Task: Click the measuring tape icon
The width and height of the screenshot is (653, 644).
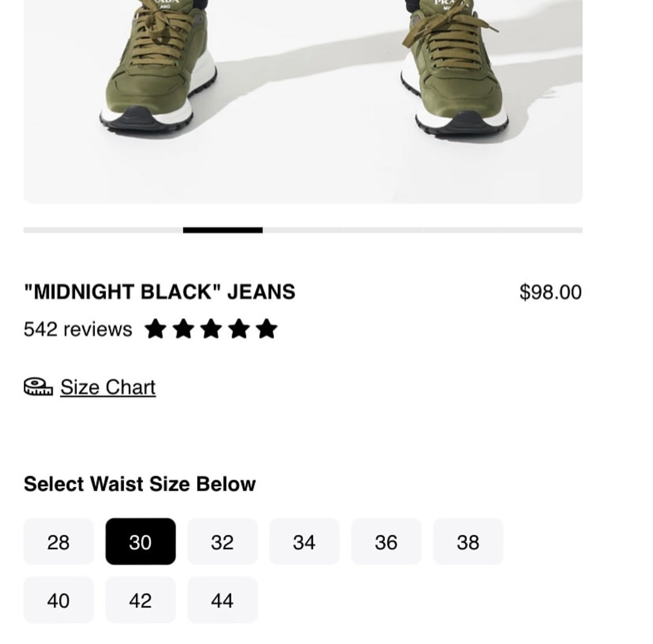Action: (x=38, y=387)
